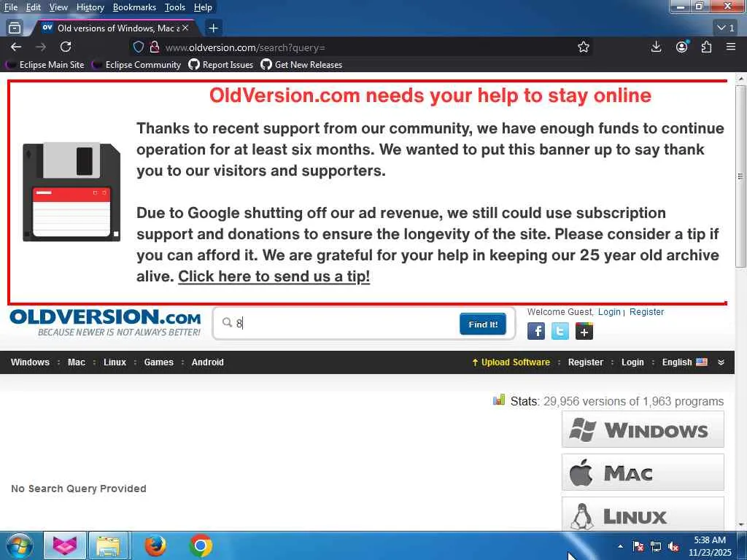This screenshot has width=747, height=560.
Task: Click the Stats bar chart icon
Action: pyautogui.click(x=499, y=400)
